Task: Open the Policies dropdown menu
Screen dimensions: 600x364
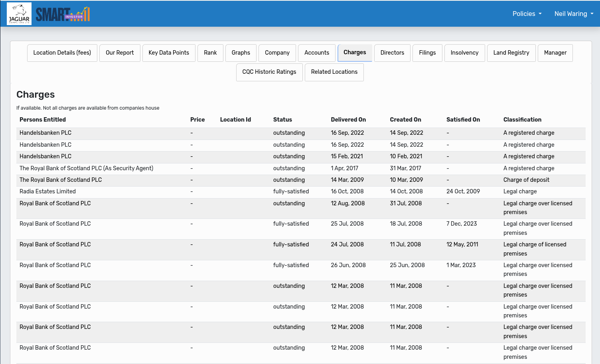Action: click(527, 14)
